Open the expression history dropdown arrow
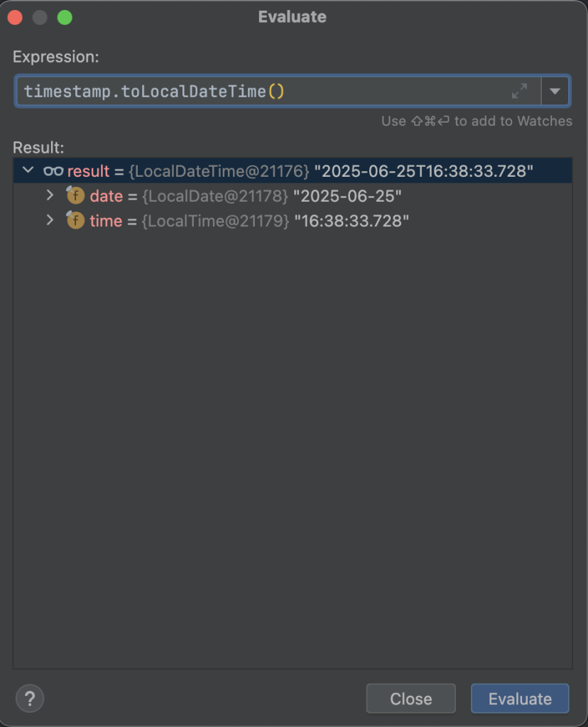The width and height of the screenshot is (588, 727). pos(555,91)
